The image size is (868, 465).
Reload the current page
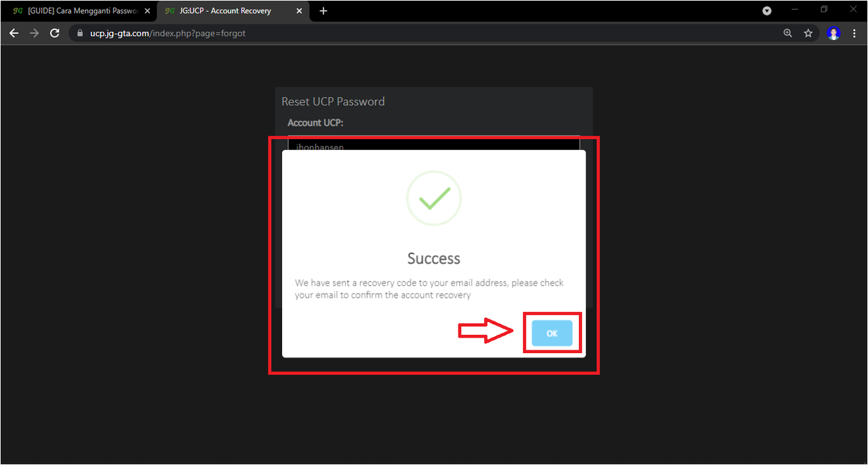[55, 33]
